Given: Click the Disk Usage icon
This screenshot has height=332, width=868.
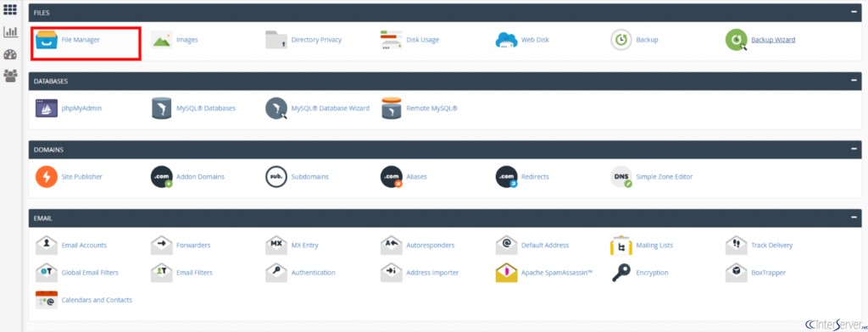Looking at the screenshot, I should pyautogui.click(x=392, y=40).
